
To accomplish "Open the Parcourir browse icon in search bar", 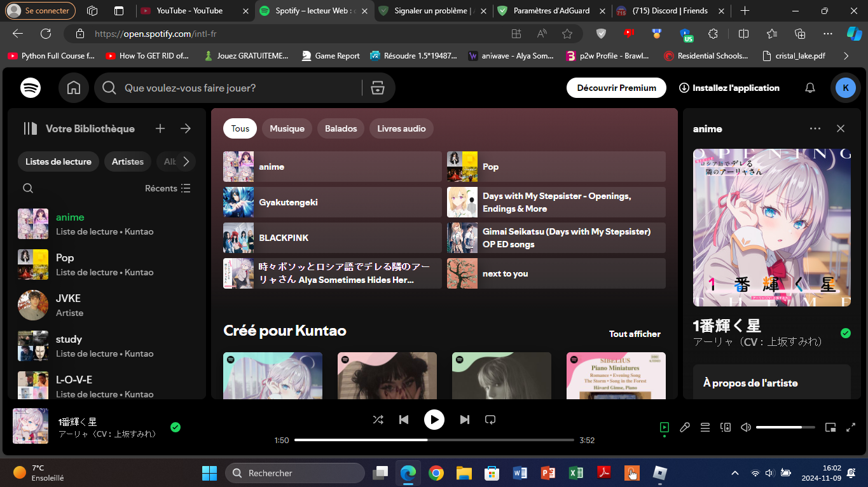I will pyautogui.click(x=378, y=87).
